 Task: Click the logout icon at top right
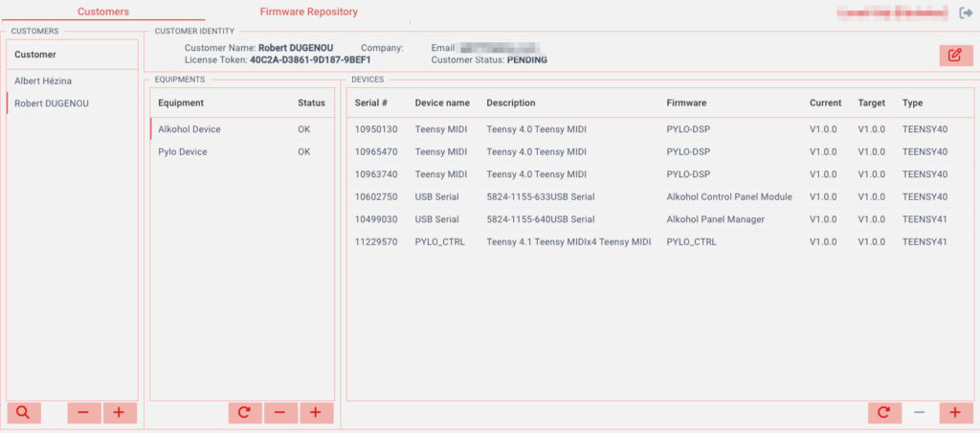coord(966,13)
